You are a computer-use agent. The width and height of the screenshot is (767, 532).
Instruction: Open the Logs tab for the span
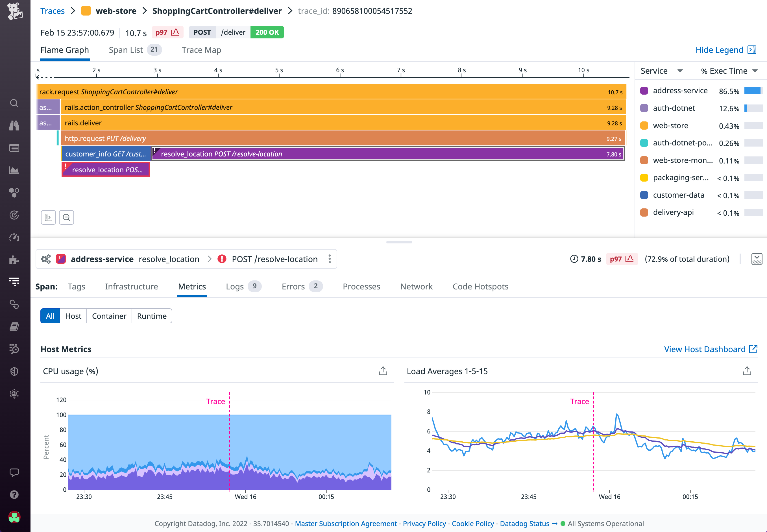tap(235, 286)
